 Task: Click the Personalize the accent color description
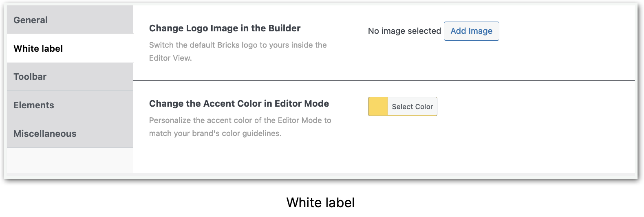[x=240, y=127]
